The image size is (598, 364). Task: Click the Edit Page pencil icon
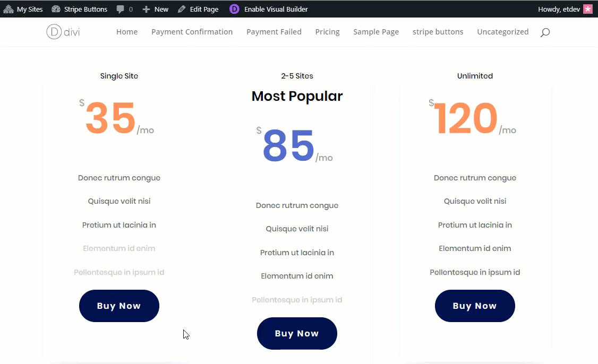click(182, 9)
